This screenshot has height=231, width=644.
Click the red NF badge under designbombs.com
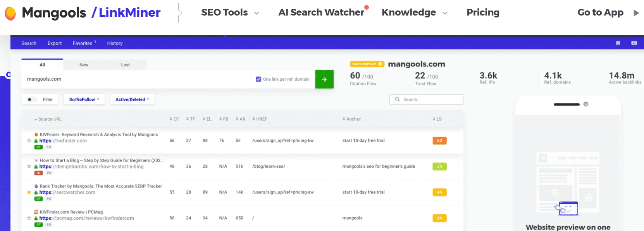[x=38, y=173]
